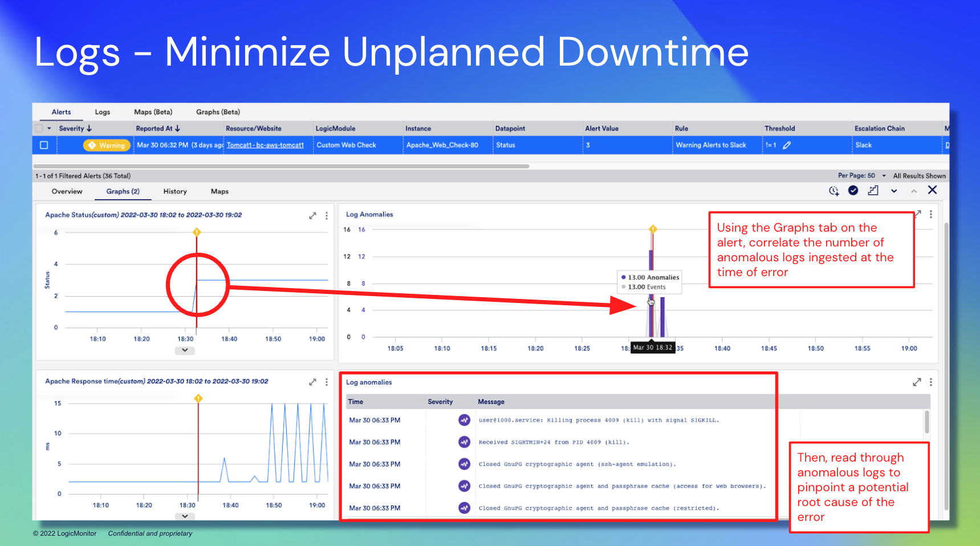Open the Per Page 50 dropdown
Viewport: 980px width, 546px height.
[884, 176]
